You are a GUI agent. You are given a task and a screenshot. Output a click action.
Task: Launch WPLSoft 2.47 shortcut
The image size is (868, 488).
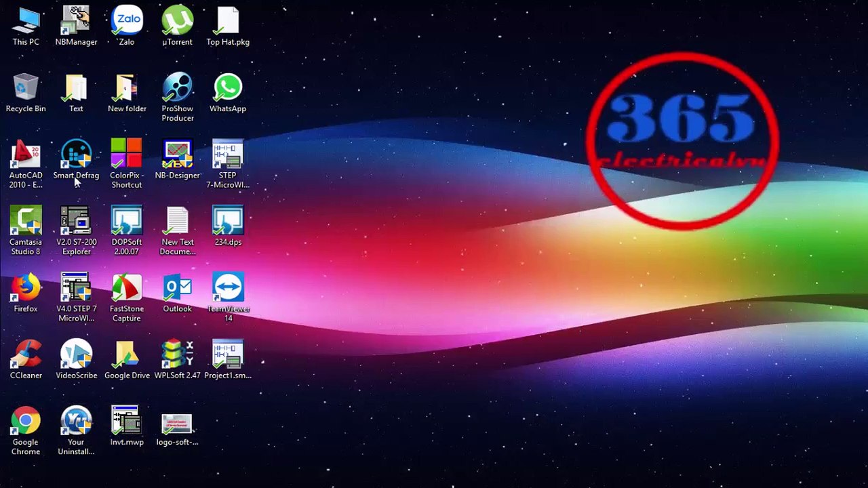177,359
